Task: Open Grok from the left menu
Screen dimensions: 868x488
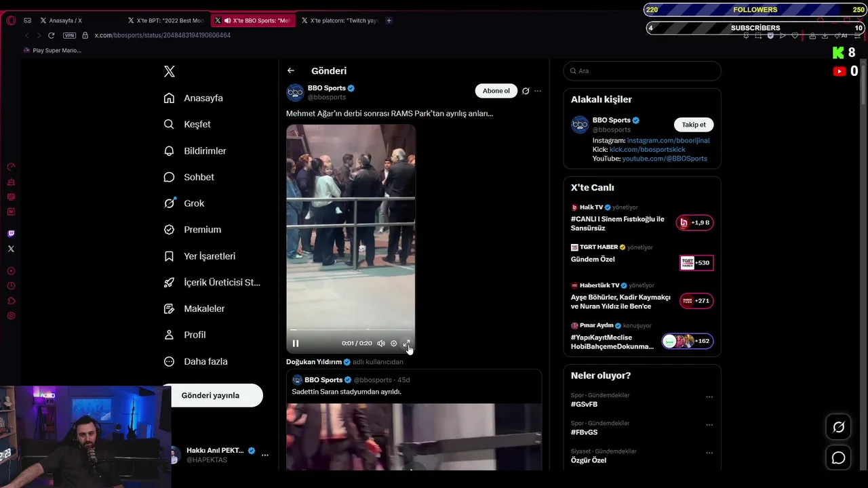Action: [184, 203]
